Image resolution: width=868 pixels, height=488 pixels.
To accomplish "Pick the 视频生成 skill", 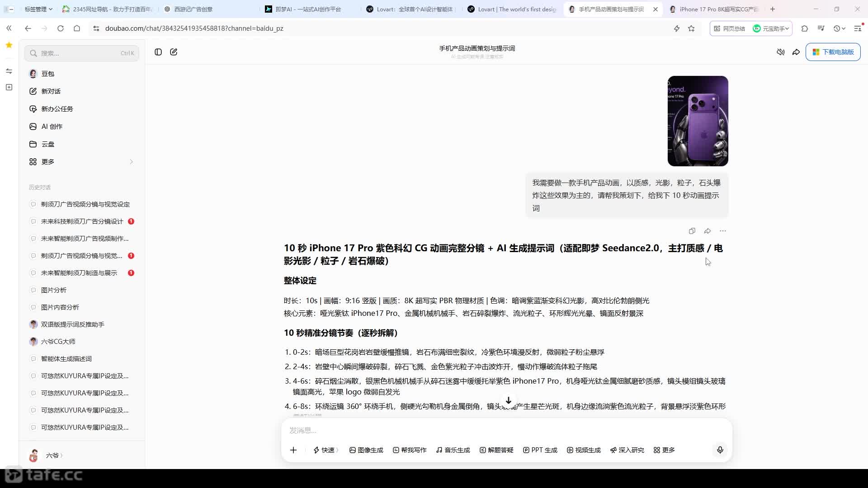I will coord(584,450).
